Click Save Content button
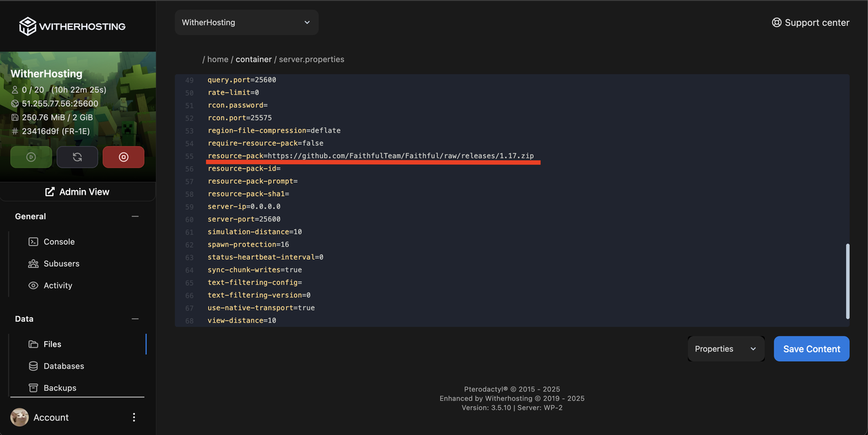 pos(812,349)
